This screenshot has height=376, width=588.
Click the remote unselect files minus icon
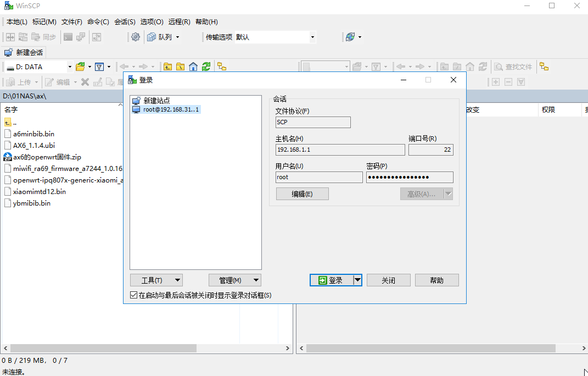[x=508, y=82]
